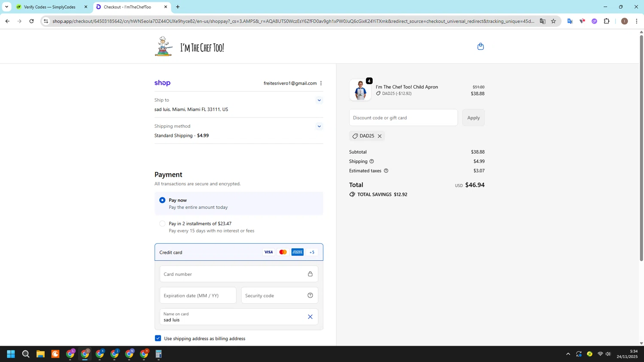Click the Visa card logo
The image size is (644, 362).
[268, 252]
